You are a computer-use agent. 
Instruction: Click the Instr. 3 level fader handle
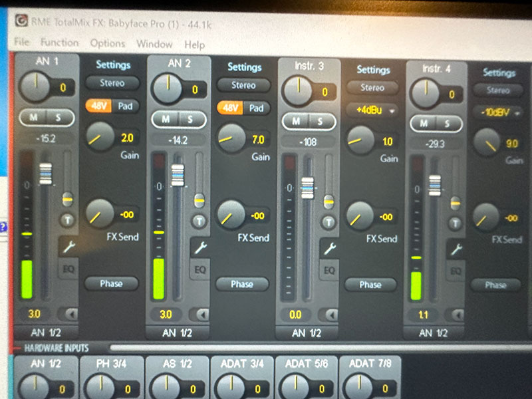coord(308,188)
